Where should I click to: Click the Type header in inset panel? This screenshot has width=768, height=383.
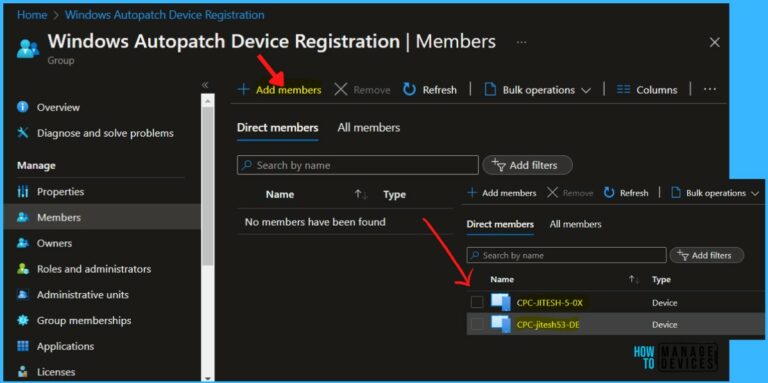pyautogui.click(x=661, y=280)
